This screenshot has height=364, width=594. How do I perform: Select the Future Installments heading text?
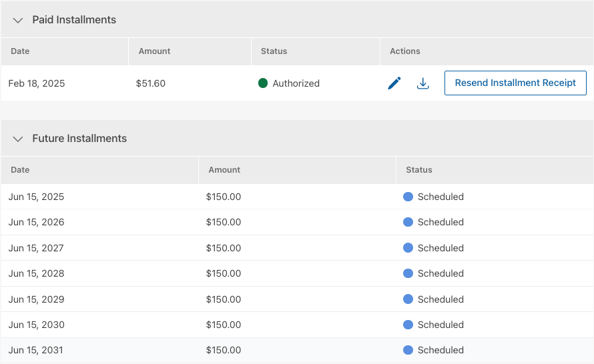point(79,139)
